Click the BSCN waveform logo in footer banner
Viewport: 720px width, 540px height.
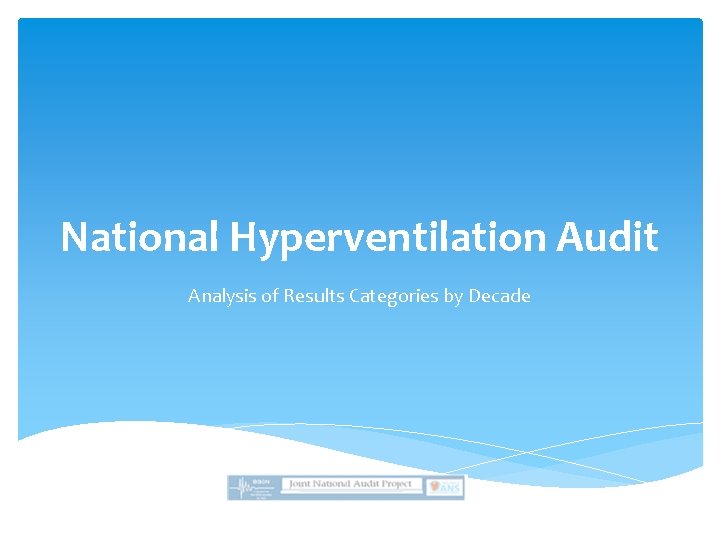click(253, 488)
